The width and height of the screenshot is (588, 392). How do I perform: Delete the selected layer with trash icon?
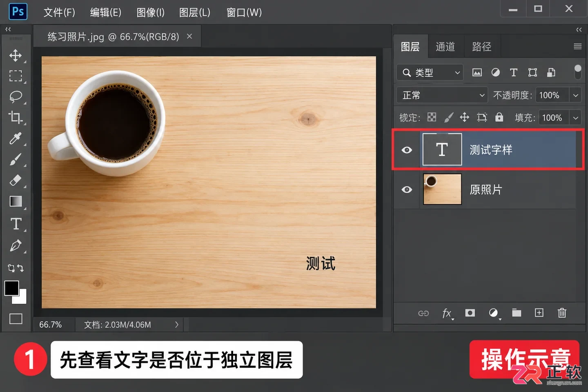coord(562,313)
